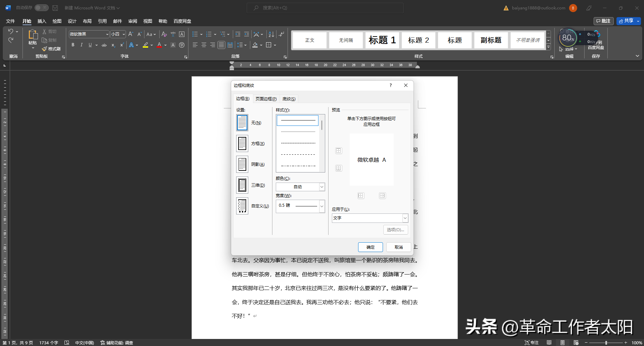Toggle the bottom border preview button
This screenshot has width=644, height=346.
point(339,168)
